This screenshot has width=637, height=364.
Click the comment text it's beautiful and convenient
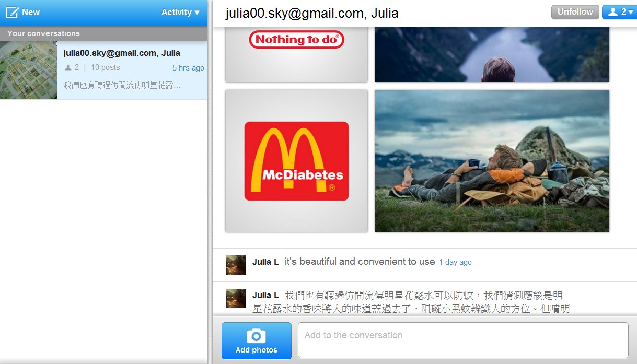pyautogui.click(x=360, y=262)
